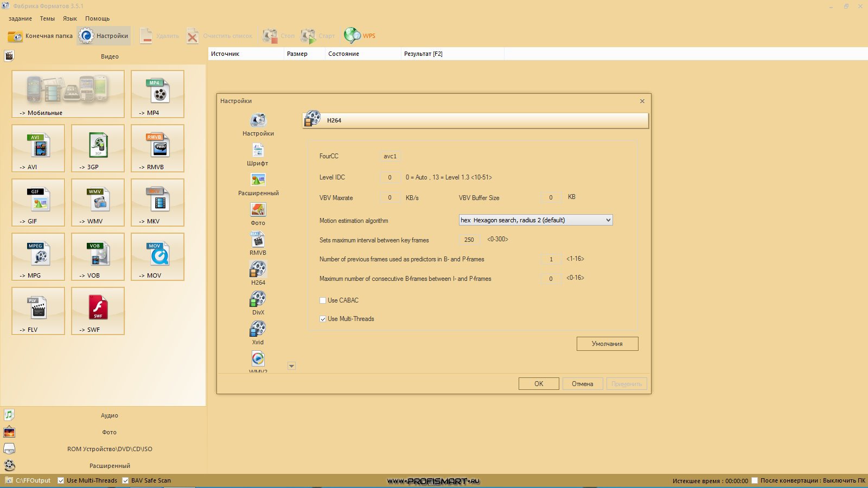Open the Xvid codec settings section

[258, 333]
